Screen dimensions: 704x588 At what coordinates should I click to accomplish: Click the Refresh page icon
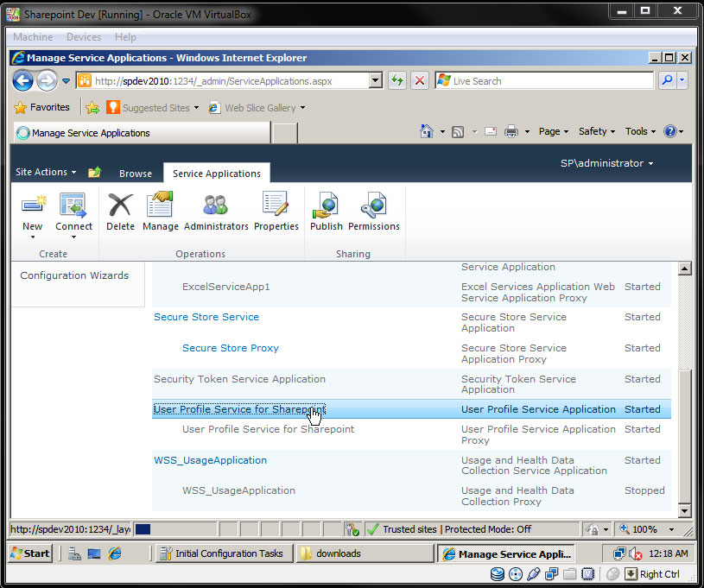tap(397, 81)
